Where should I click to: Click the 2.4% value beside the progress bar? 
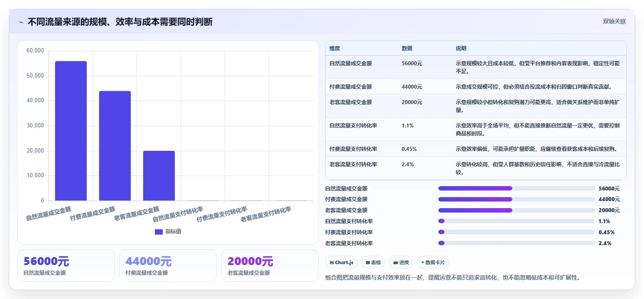point(605,243)
